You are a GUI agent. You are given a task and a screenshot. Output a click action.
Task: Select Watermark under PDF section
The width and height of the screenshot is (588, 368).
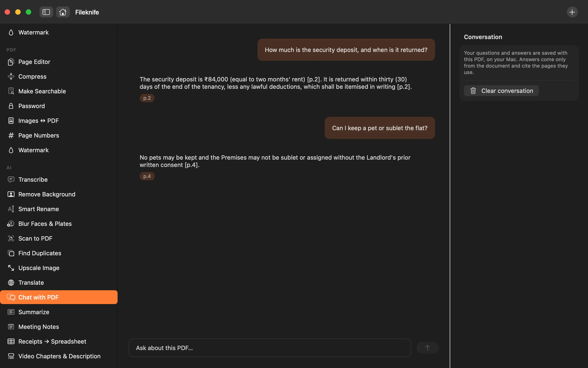tap(59, 150)
